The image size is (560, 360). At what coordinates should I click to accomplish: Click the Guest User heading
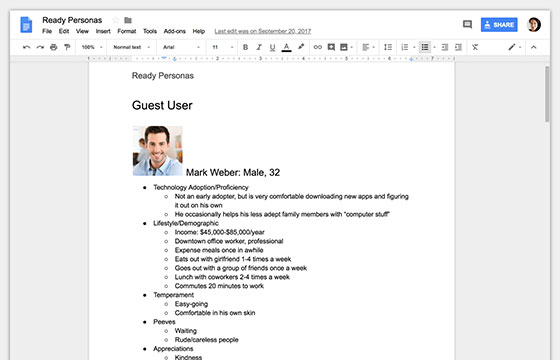tap(162, 105)
